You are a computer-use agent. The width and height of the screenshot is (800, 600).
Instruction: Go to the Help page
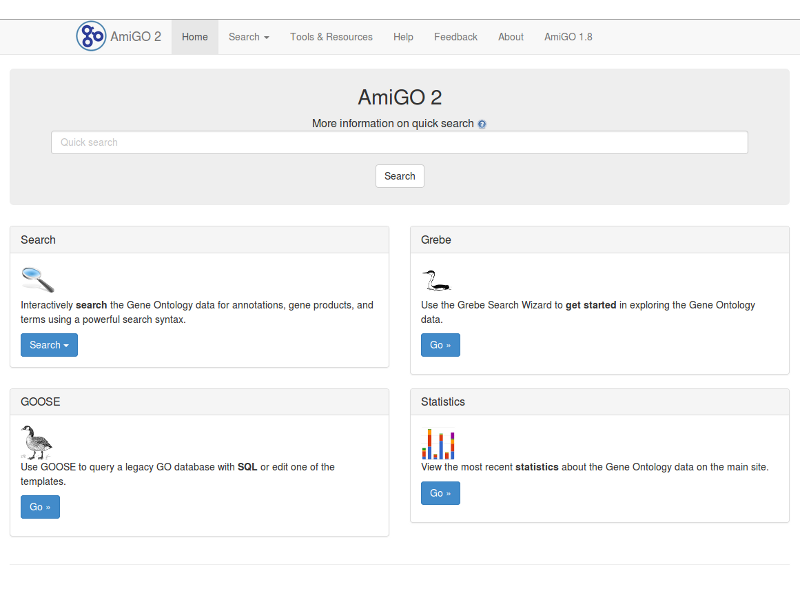[x=403, y=37]
